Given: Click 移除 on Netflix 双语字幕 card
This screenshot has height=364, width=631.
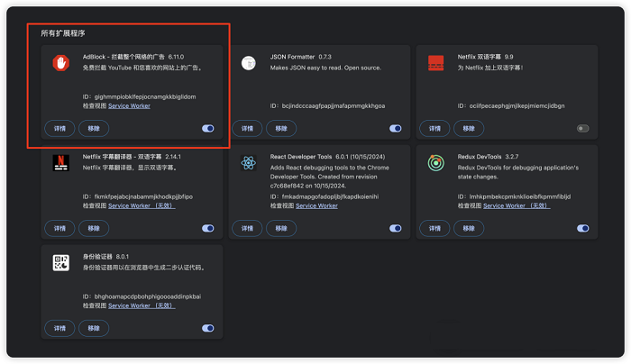Looking at the screenshot, I should tap(469, 128).
